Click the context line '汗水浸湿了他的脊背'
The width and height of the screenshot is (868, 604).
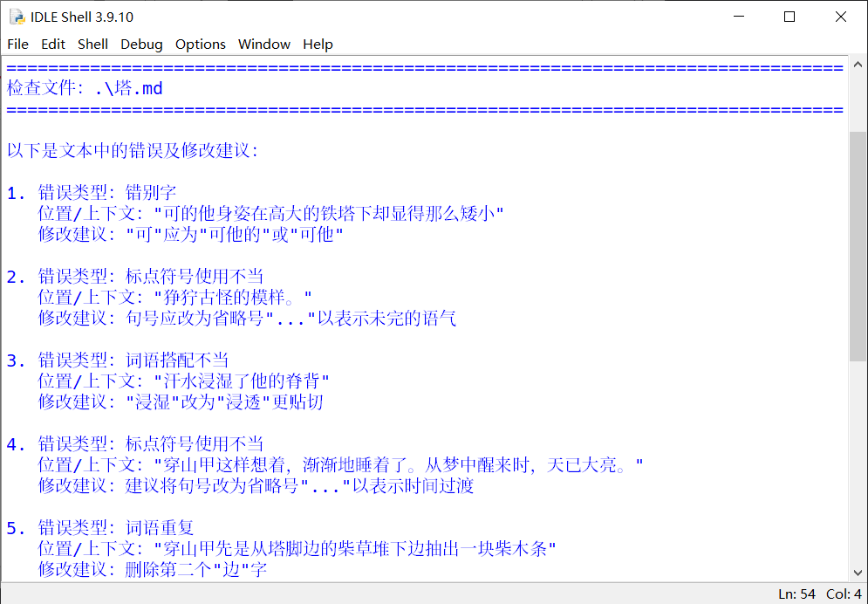(184, 381)
